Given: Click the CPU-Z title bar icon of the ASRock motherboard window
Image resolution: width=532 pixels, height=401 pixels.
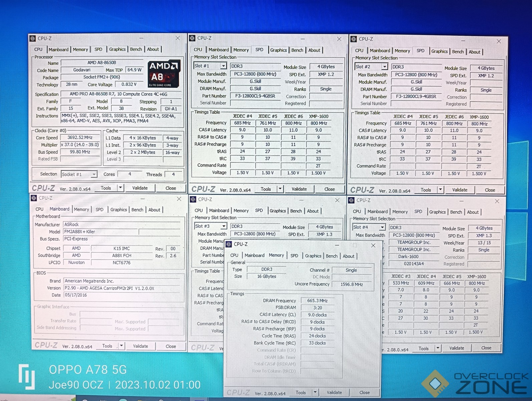Looking at the screenshot, I should tap(34, 198).
